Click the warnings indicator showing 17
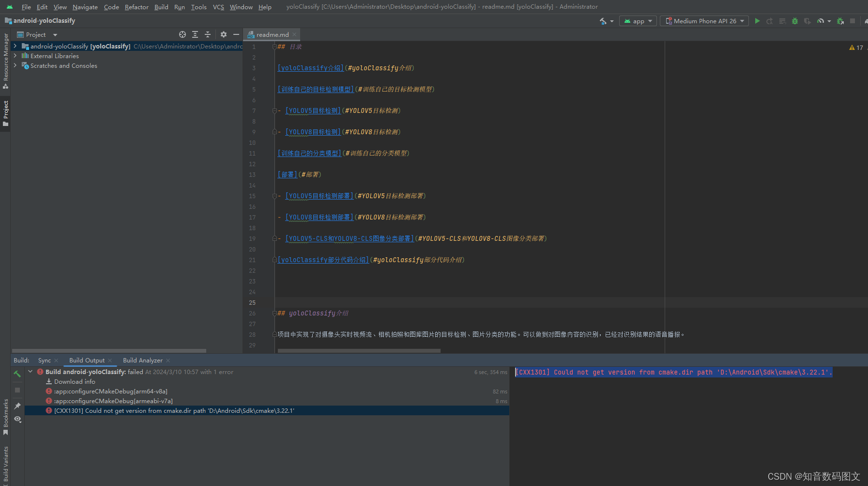Viewport: 868px width, 486px height. point(855,47)
